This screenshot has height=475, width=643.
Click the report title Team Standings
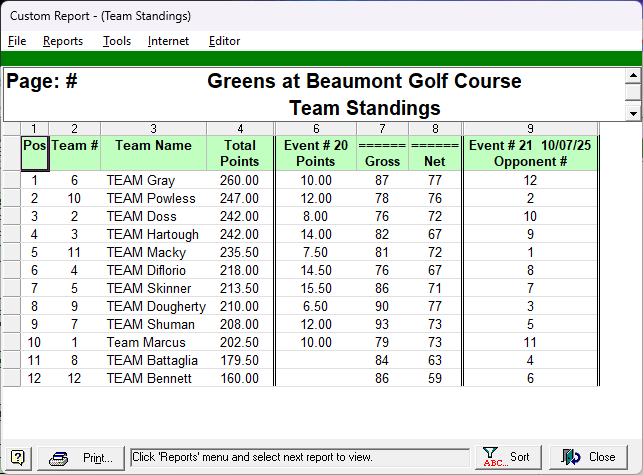[x=364, y=108]
